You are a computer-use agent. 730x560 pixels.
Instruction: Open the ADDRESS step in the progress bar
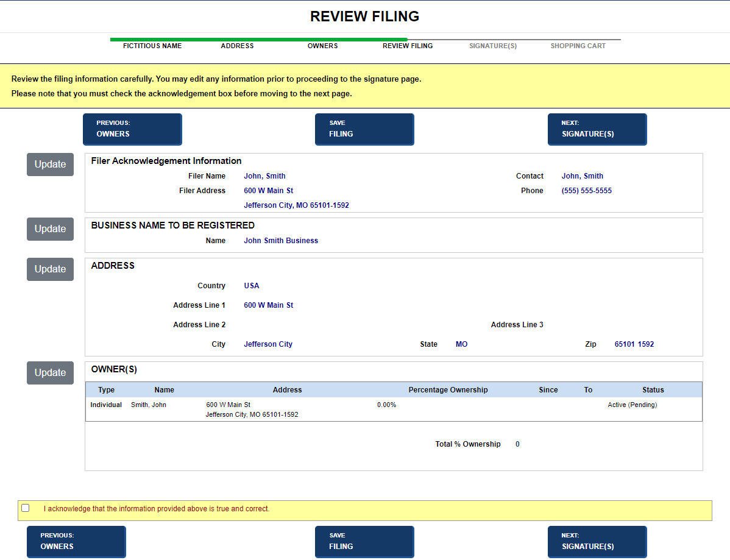click(237, 46)
